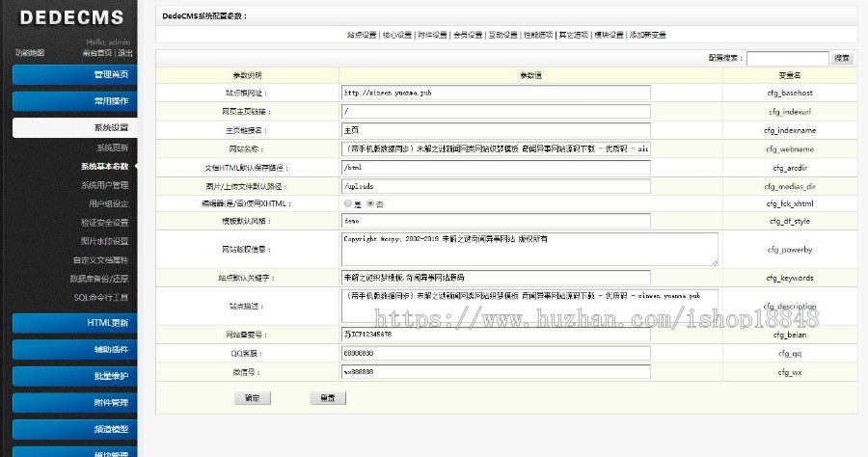This screenshot has height=457, width=868.
Task: Select the 是 radio for editor XHTML
Action: pyautogui.click(x=348, y=203)
